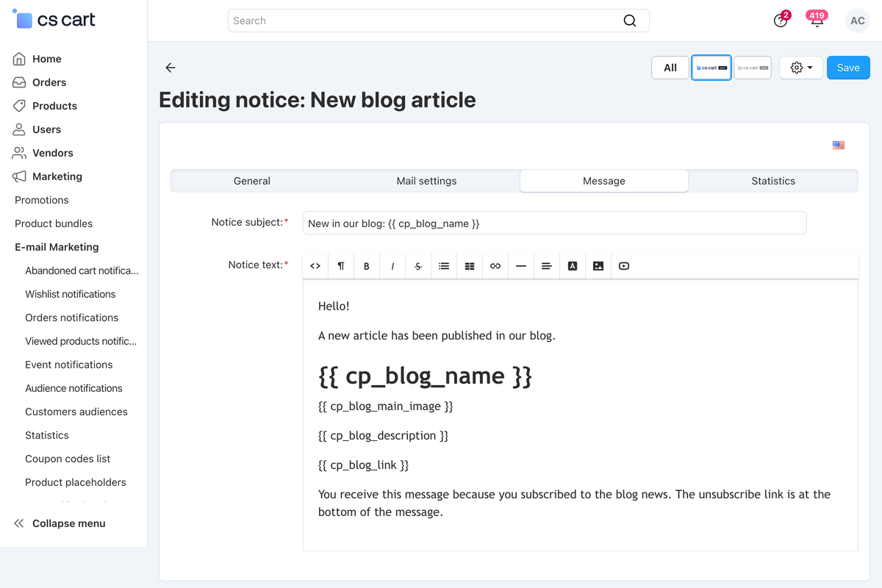Open the help icon with badge 2
Viewport: 882px width, 588px height.
(781, 21)
